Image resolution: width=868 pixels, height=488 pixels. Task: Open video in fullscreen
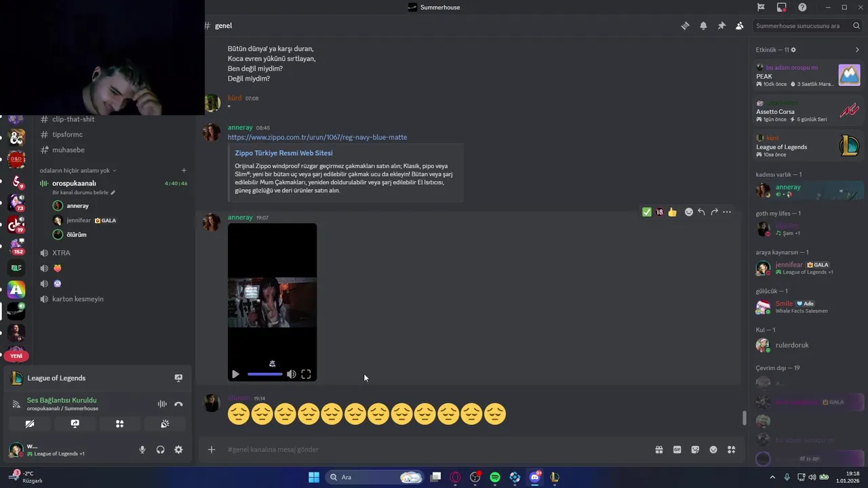306,374
